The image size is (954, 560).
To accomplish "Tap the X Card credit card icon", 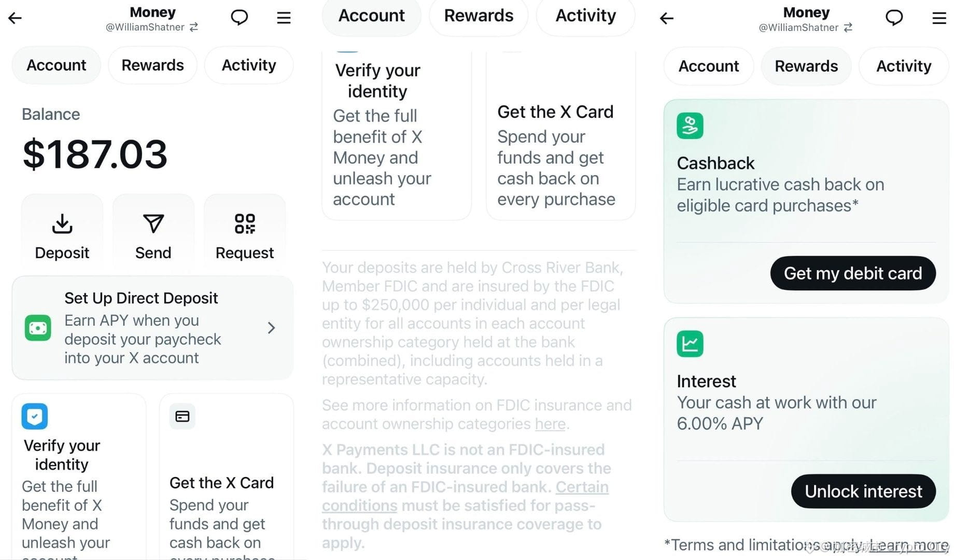I will [x=183, y=416].
